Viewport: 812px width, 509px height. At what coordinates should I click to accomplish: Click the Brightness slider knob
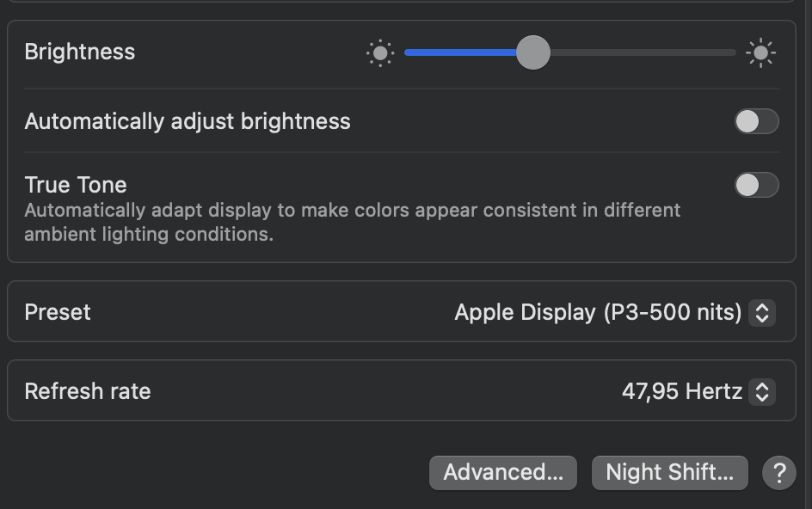(533, 52)
